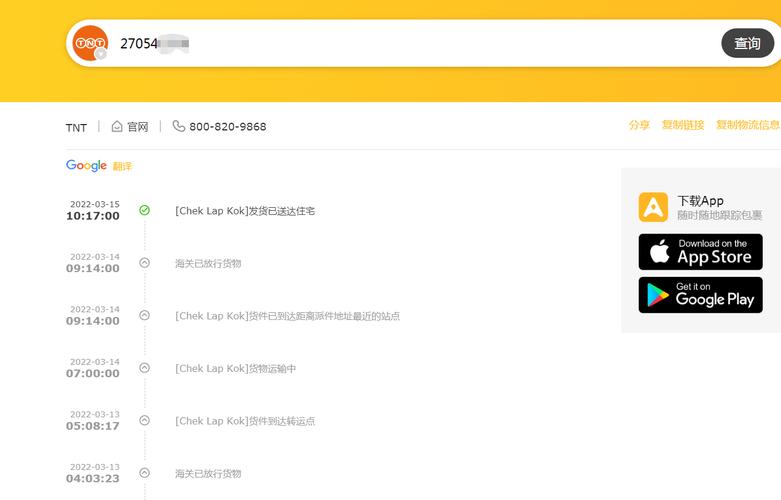Click the status icon for 货件到达转运点 entry
Screen dimensions: 781x500
tap(144, 420)
